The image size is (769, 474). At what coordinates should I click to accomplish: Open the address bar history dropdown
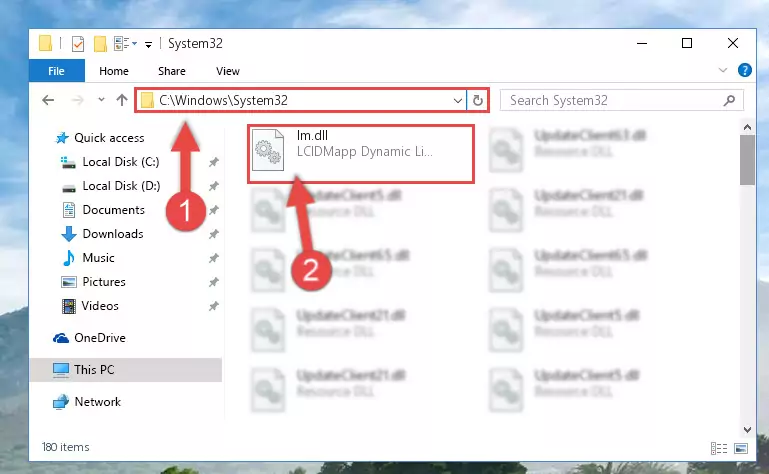pos(458,101)
